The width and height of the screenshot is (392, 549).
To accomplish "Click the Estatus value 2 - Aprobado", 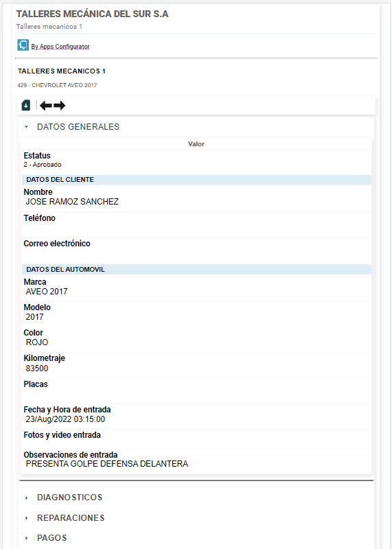I will [43, 165].
